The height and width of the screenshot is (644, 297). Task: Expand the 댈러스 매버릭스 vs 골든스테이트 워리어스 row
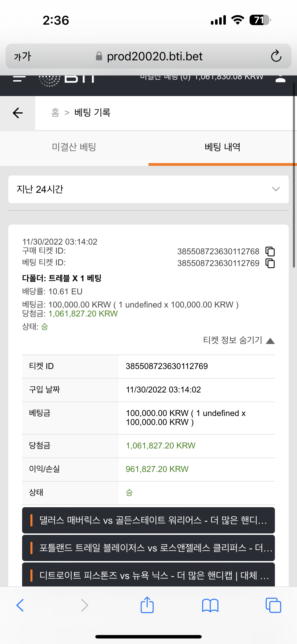[148, 520]
